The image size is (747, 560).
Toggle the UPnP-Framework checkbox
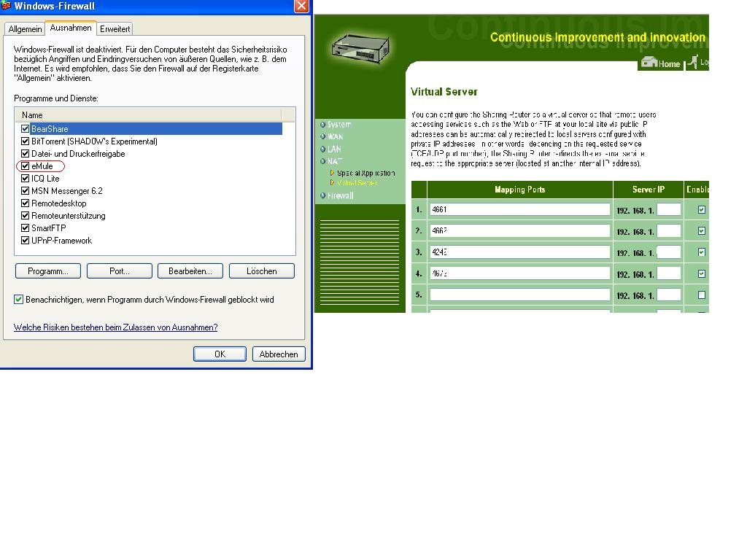coord(26,240)
